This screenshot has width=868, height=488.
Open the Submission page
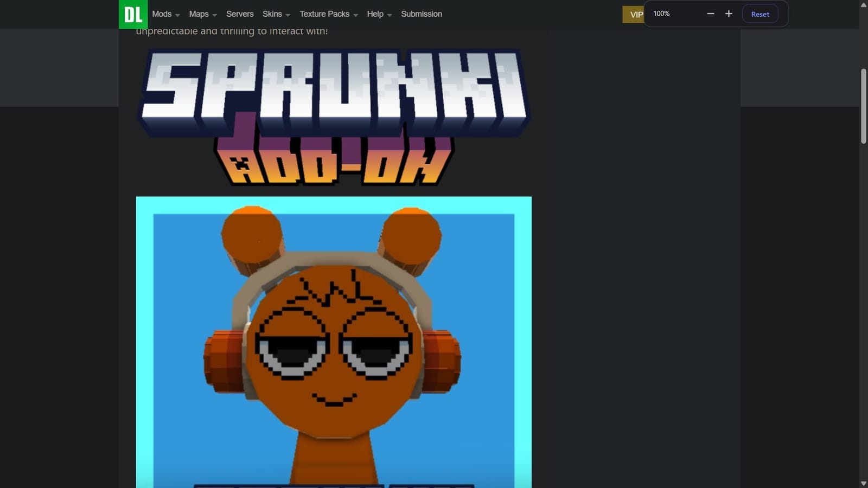[421, 14]
